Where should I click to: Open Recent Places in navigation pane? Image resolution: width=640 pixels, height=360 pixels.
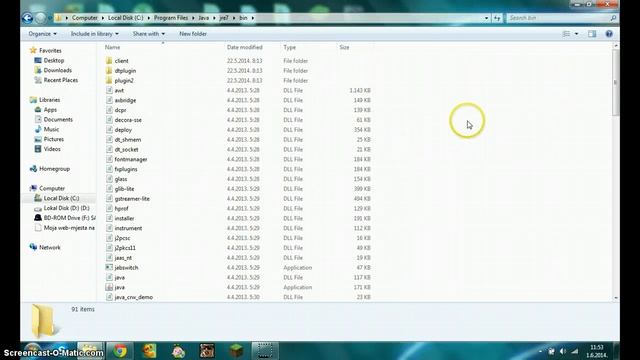coord(61,80)
